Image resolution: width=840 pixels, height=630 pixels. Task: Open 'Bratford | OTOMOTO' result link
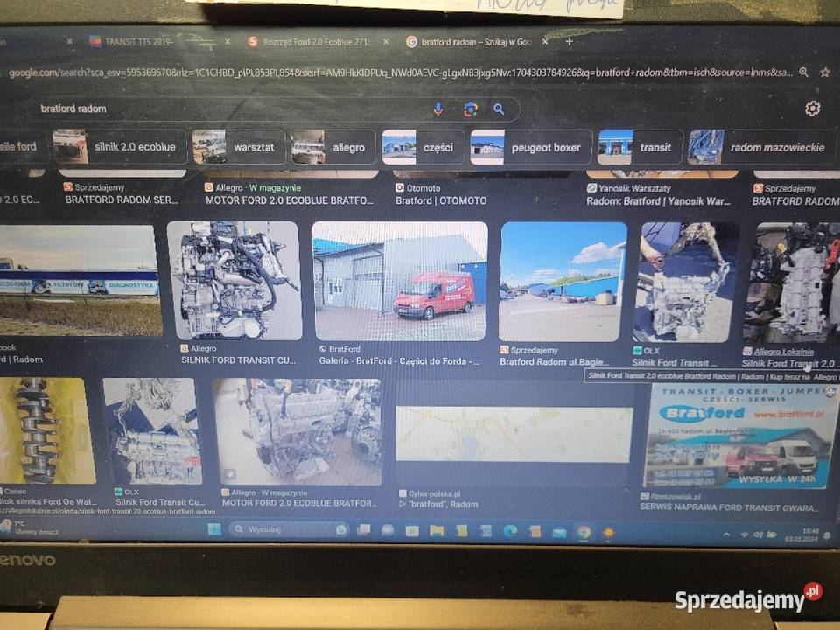coord(441,200)
